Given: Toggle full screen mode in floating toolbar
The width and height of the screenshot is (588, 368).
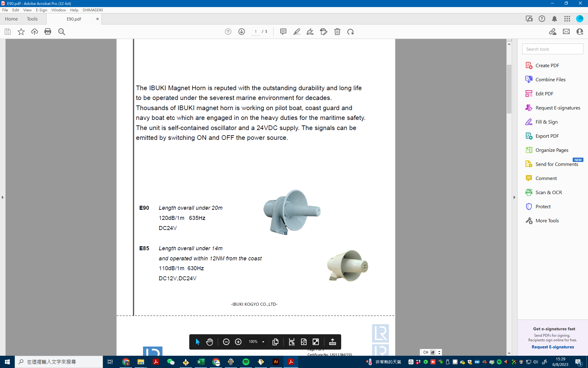Looking at the screenshot, I should (316, 342).
